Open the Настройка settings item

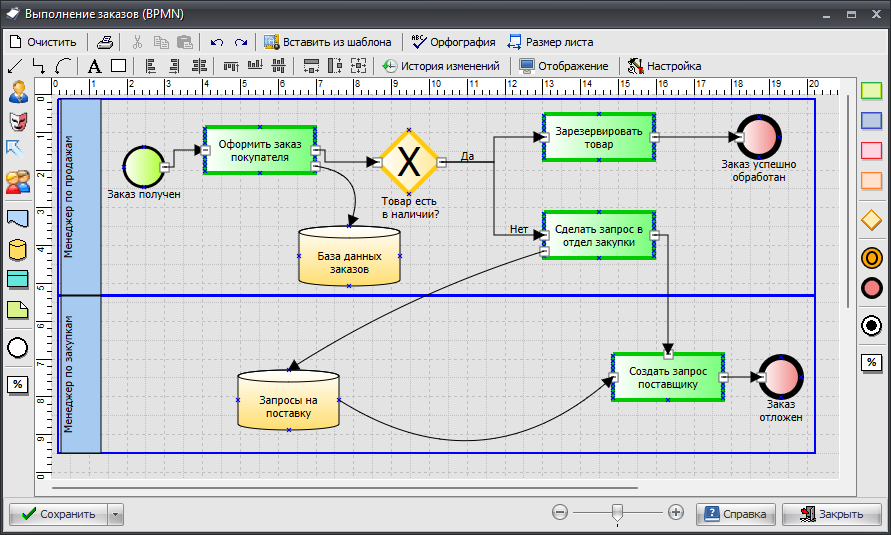[664, 66]
